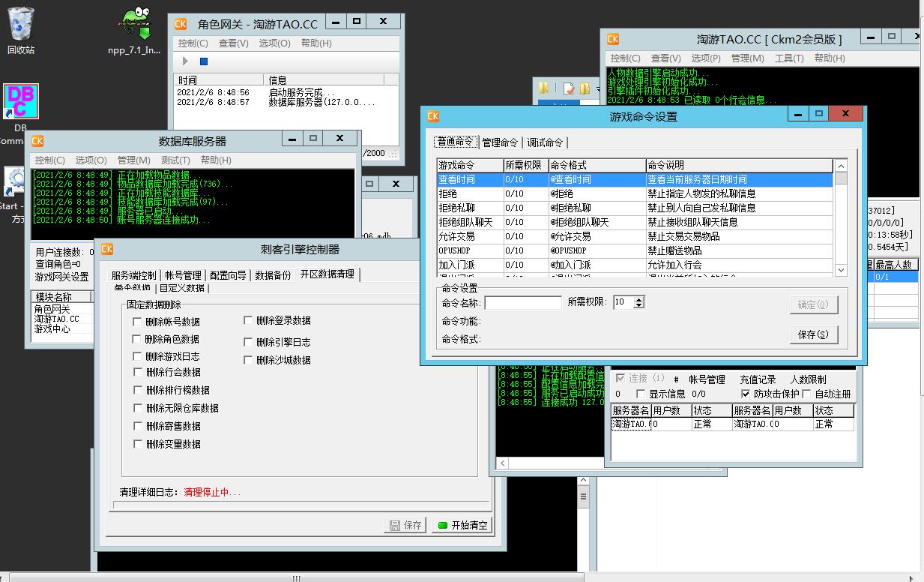Switch to the 管理命令 tab
This screenshot has height=582, width=924.
pos(500,142)
